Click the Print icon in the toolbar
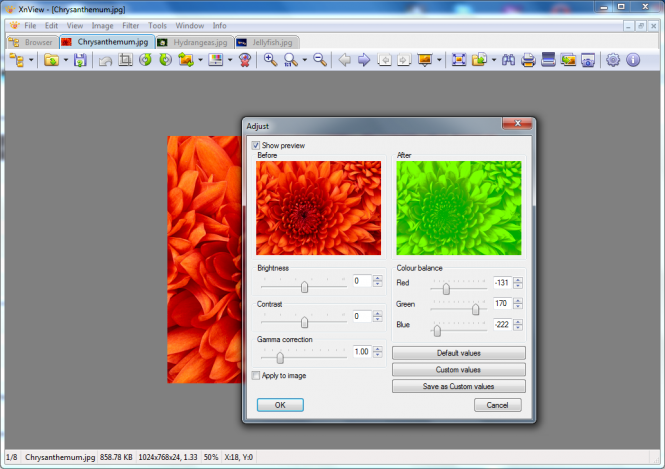This screenshot has width=665, height=469. pyautogui.click(x=528, y=60)
